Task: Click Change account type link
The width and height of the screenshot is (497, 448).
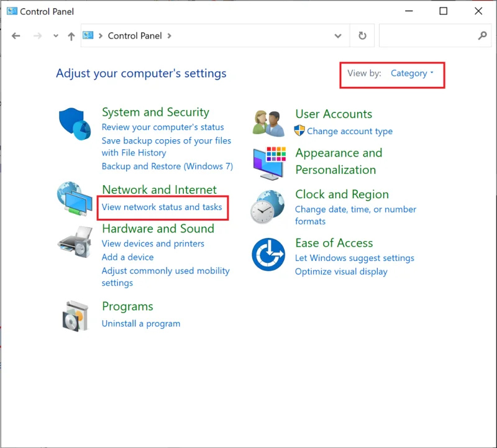Action: [x=350, y=131]
